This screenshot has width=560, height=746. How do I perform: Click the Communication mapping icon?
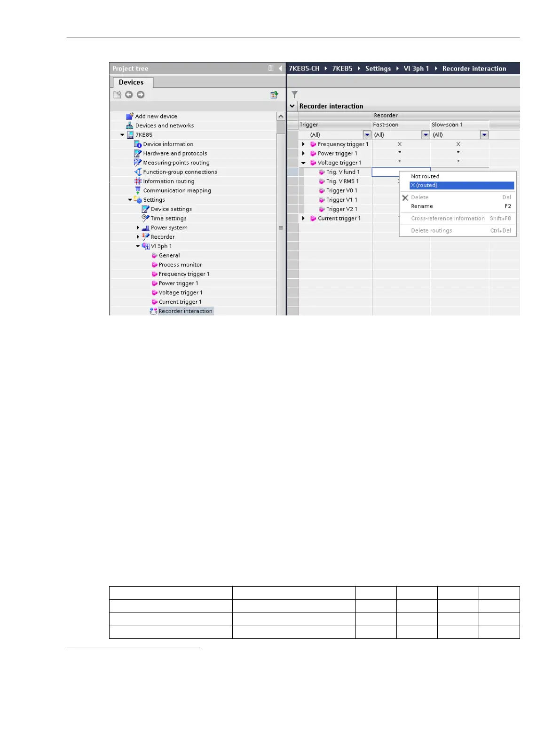pyautogui.click(x=138, y=190)
